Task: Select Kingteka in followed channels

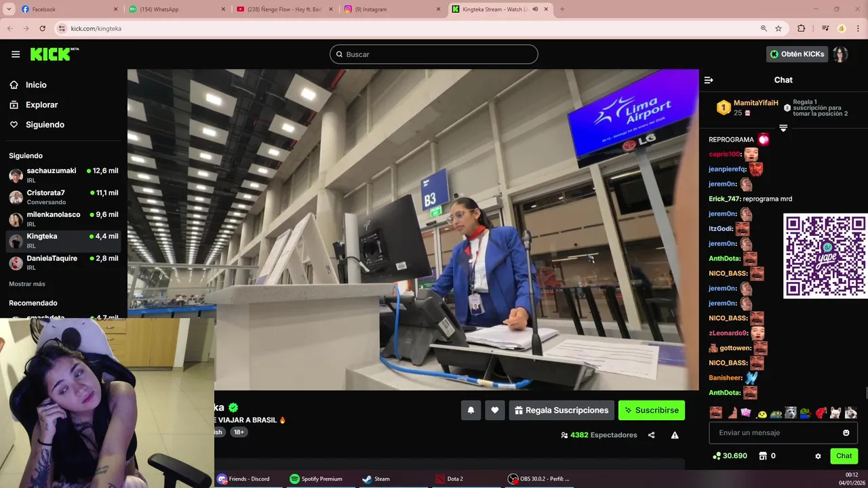Action: tap(64, 241)
